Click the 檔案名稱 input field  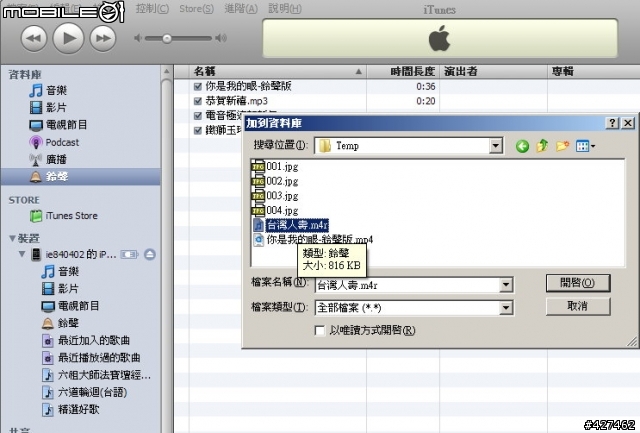[407, 285]
